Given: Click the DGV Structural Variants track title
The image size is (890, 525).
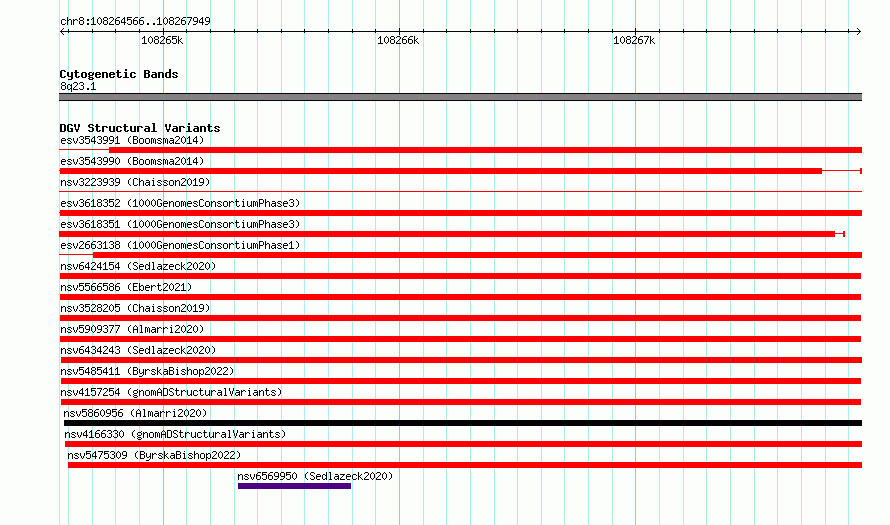Looking at the screenshot, I should pos(140,128).
